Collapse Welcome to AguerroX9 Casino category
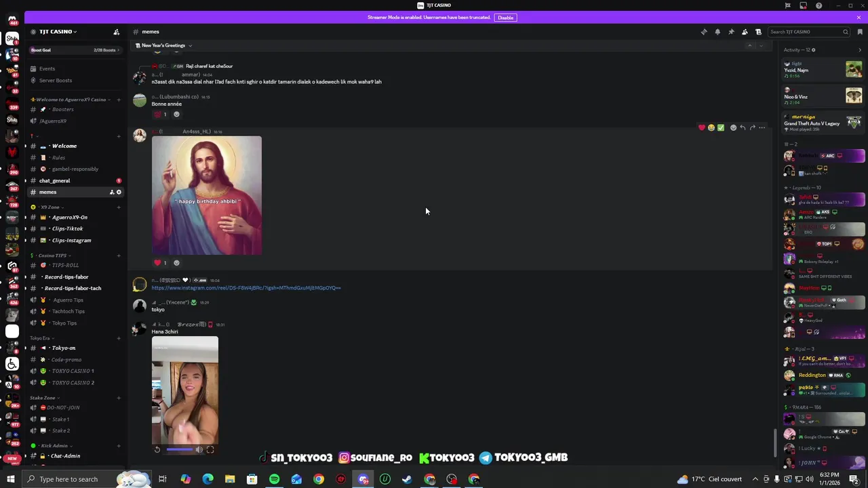The image size is (868, 488). (71, 100)
